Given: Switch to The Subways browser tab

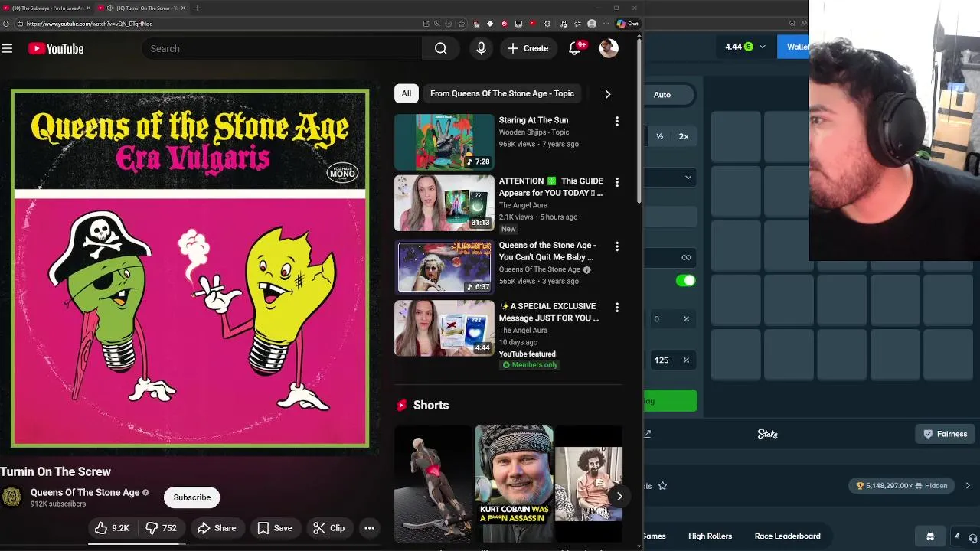Looking at the screenshot, I should (47, 8).
